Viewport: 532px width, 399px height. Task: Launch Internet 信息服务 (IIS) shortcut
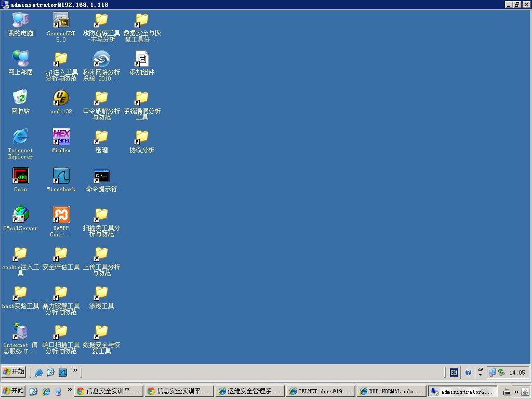pyautogui.click(x=20, y=339)
